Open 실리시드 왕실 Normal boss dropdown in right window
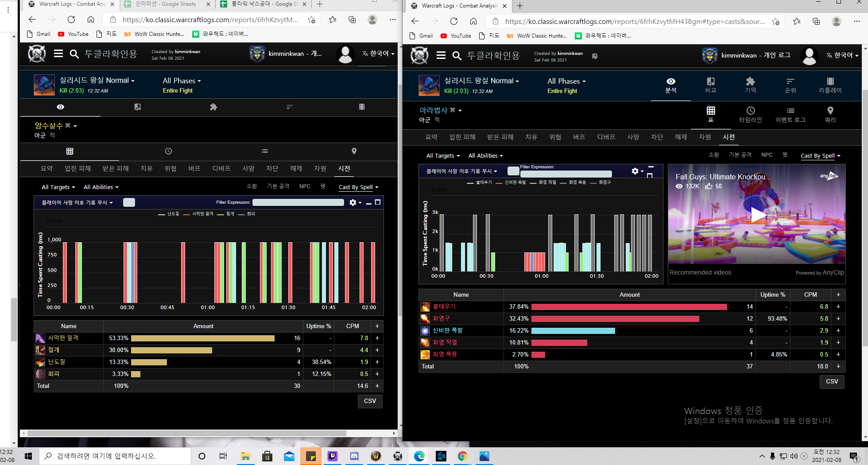Viewport: 868px width, 465px height. pos(481,81)
